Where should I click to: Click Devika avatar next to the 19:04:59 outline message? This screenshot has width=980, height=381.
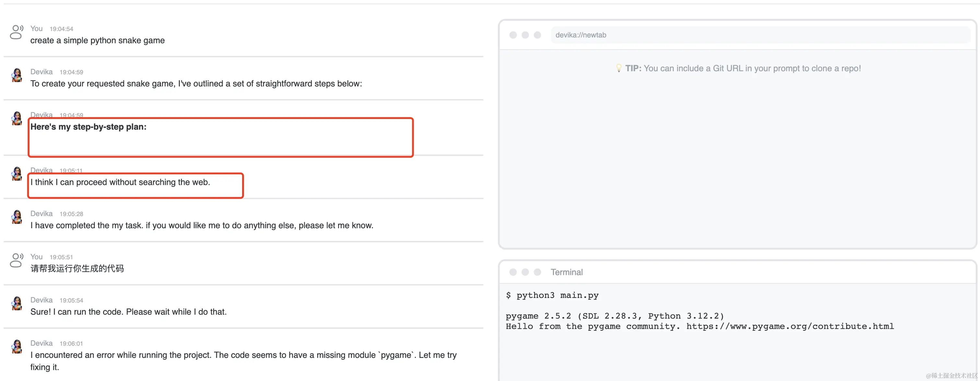[x=17, y=75]
